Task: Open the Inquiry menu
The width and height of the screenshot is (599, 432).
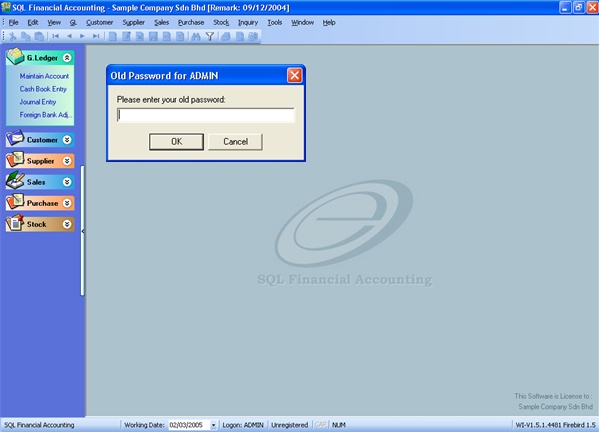Action: (248, 23)
